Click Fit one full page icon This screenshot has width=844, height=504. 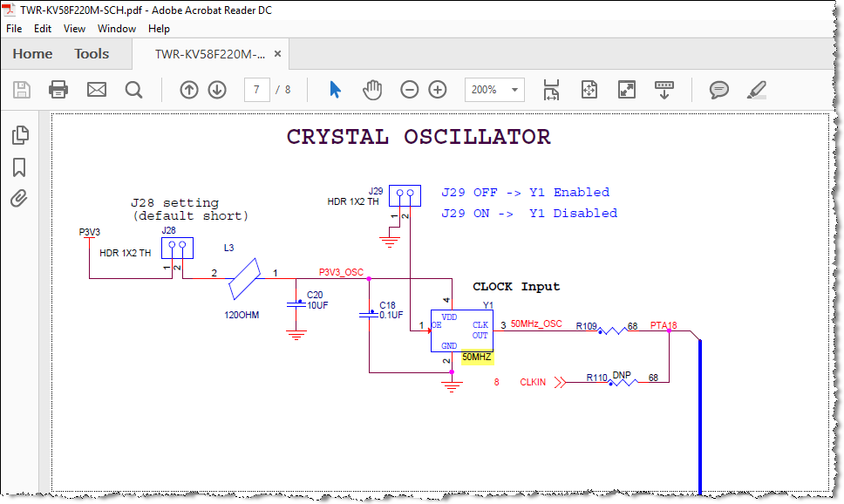589,90
